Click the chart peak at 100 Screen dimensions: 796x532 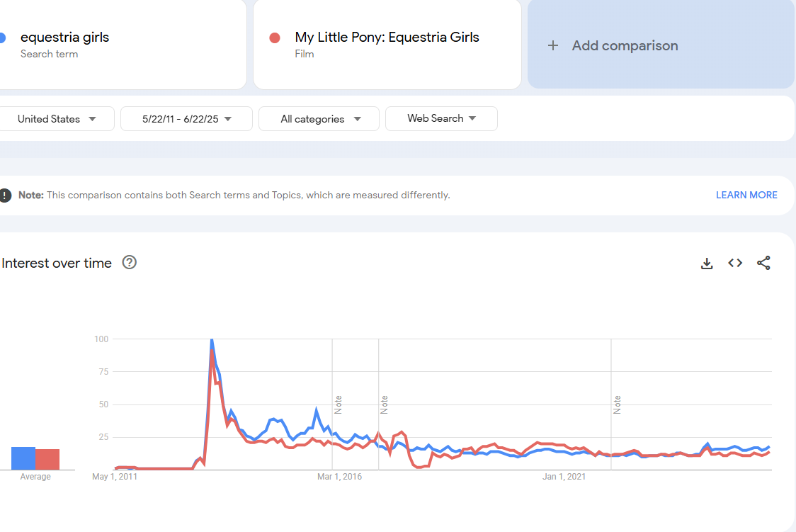[212, 339]
